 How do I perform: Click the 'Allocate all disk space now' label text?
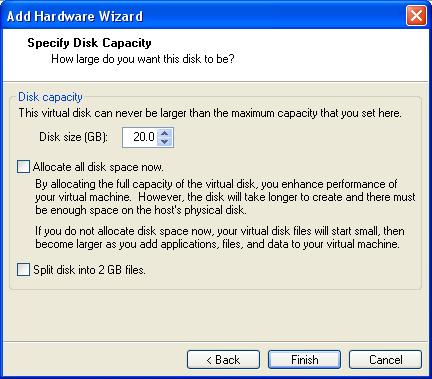[x=98, y=167]
